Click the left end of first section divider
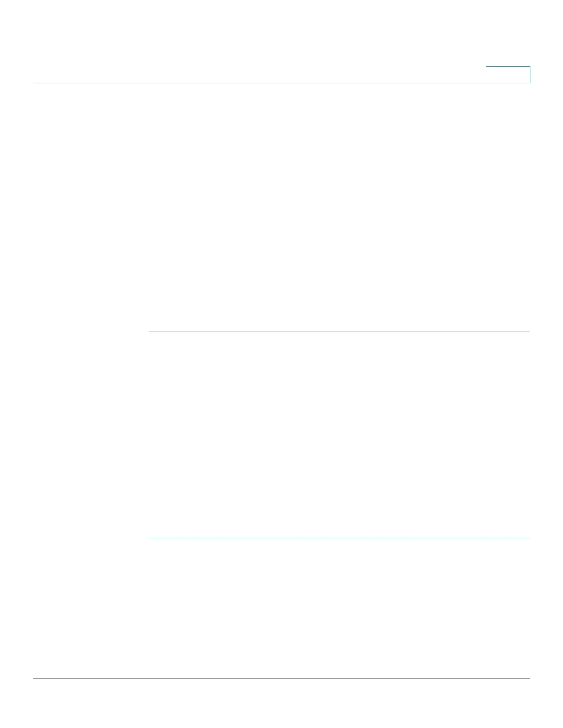Image resolution: width=563 pixels, height=728 pixels. 151,331
